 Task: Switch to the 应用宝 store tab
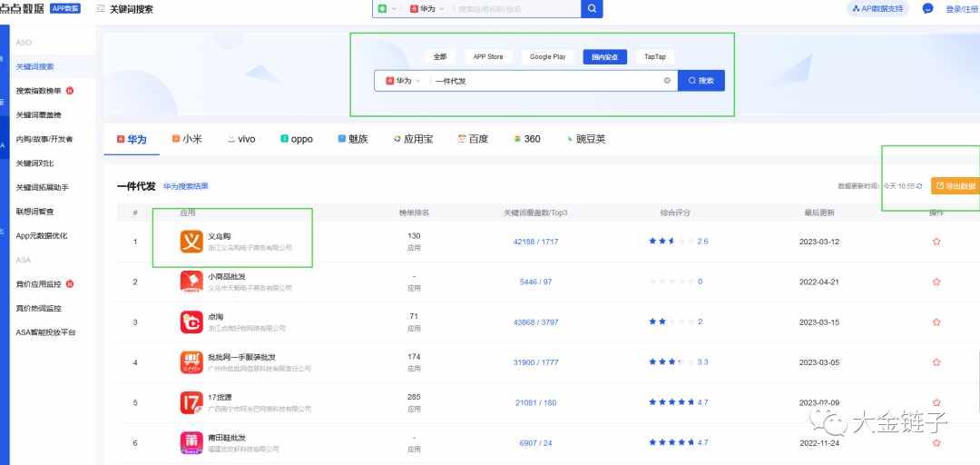point(413,139)
